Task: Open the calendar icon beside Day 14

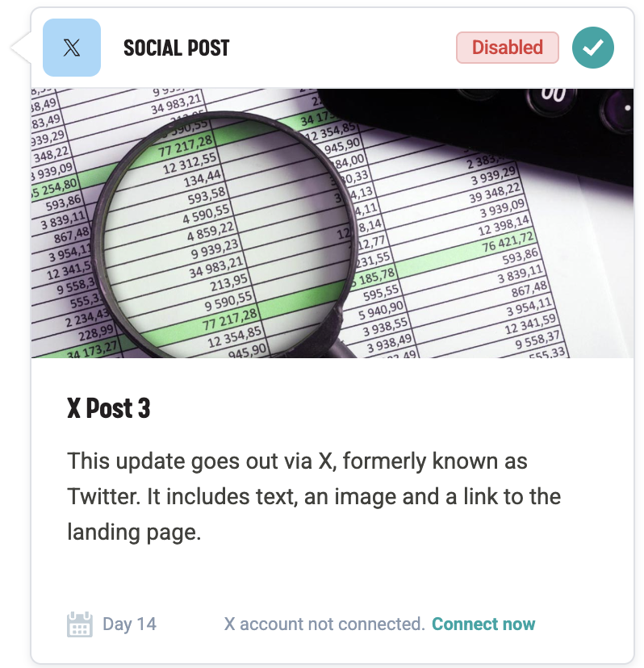Action: pos(79,624)
